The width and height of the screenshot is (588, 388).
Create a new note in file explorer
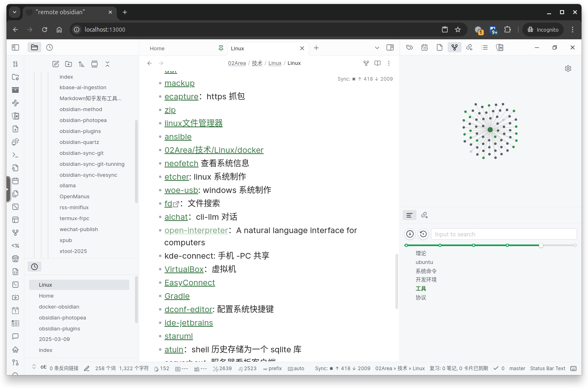coord(56,64)
